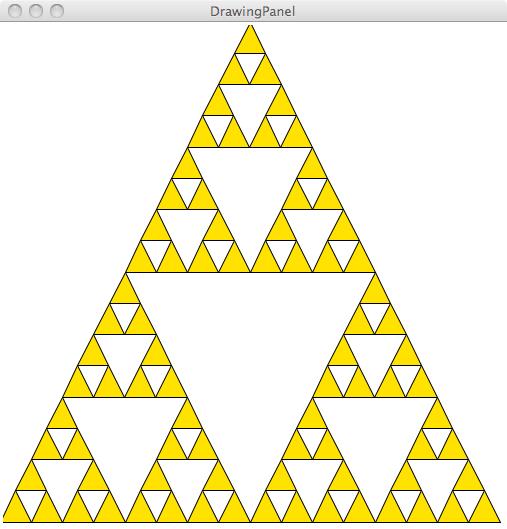
Task: Close the DrawingPanel window
Action: [x=15, y=11]
